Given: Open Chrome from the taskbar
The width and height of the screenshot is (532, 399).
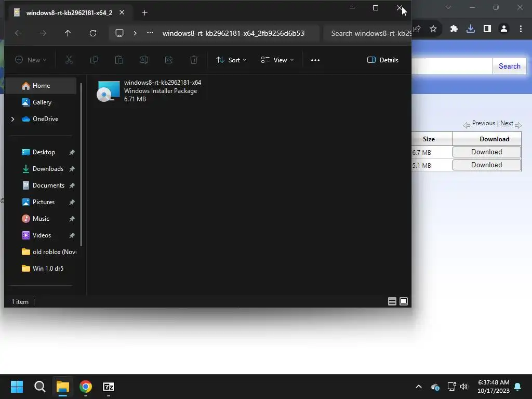Looking at the screenshot, I should point(86,387).
